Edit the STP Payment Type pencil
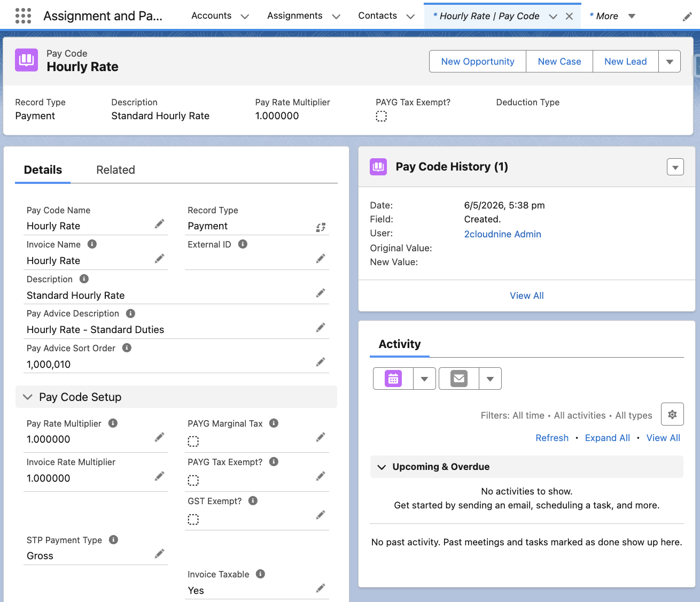700x602 pixels. [x=159, y=553]
